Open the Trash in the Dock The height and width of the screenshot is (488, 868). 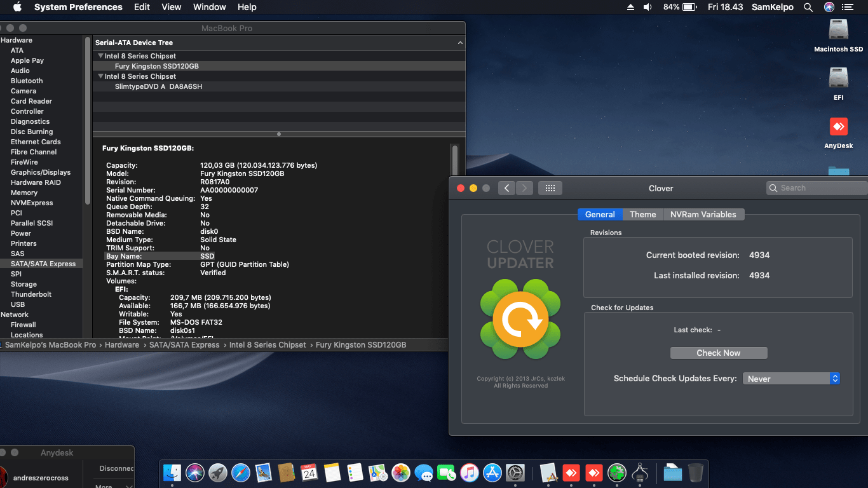coord(696,473)
